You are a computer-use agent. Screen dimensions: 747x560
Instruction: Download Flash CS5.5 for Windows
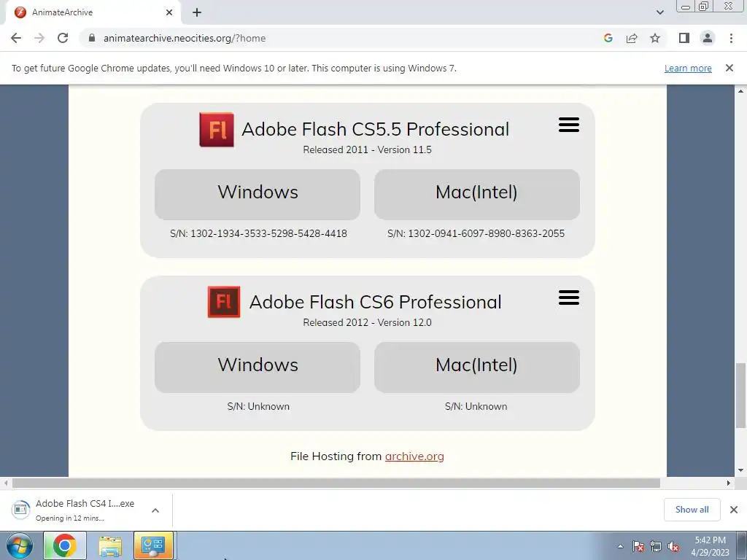pos(258,194)
